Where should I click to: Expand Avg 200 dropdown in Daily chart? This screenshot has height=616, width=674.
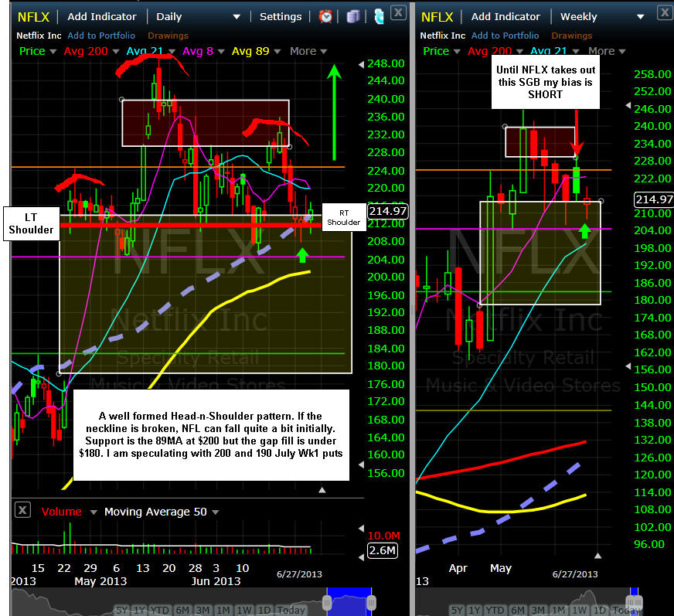pos(116,52)
